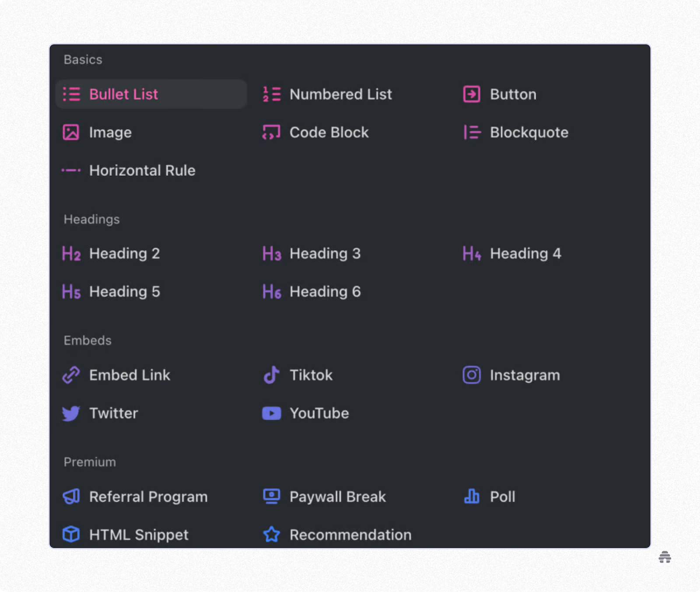Click the Embed Link chain icon
Image resolution: width=700 pixels, height=592 pixels.
[71, 375]
